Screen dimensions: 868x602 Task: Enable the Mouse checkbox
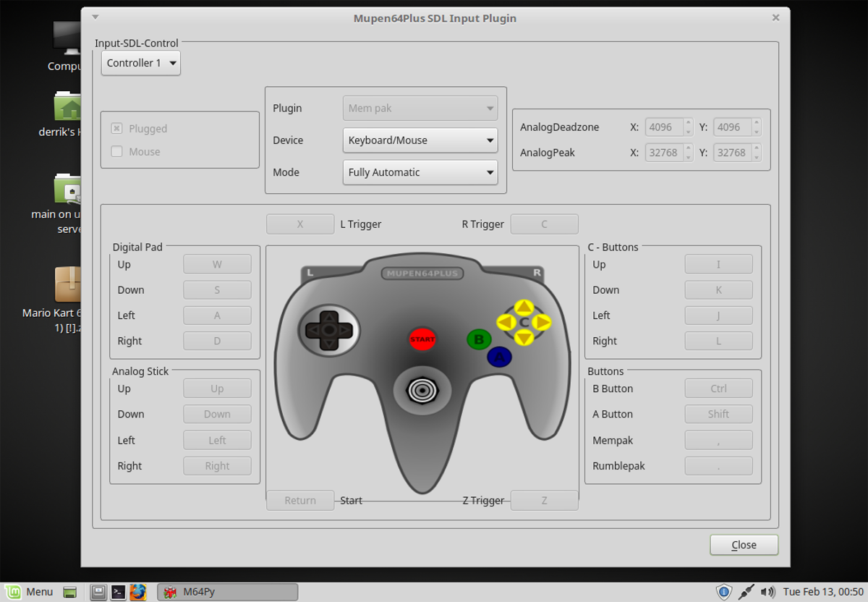click(116, 151)
